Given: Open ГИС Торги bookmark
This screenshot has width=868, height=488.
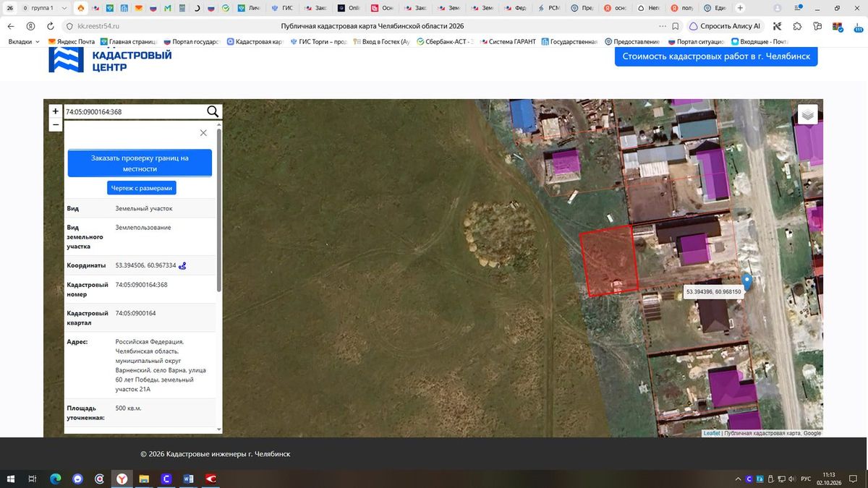Looking at the screenshot, I should [x=319, y=42].
